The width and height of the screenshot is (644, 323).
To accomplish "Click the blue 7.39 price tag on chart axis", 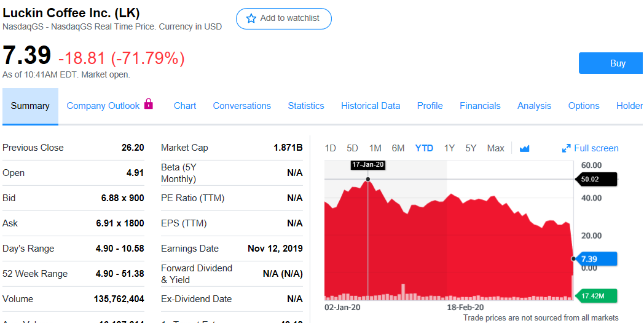I will tap(596, 259).
